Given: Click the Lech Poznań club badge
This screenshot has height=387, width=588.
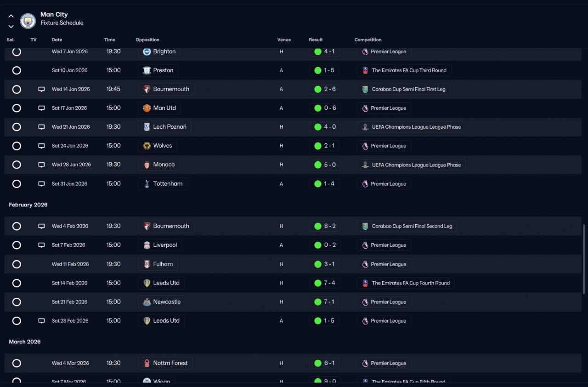Looking at the screenshot, I should coord(147,127).
